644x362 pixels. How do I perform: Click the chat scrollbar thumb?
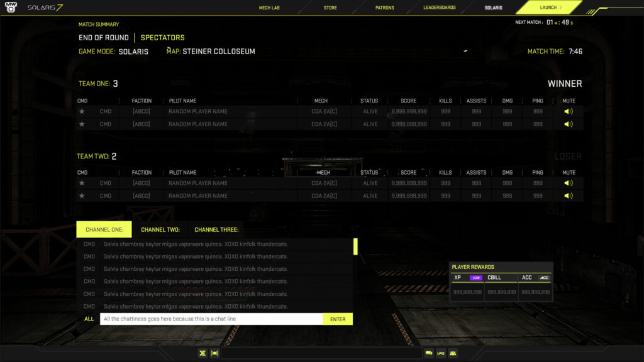[x=355, y=246]
